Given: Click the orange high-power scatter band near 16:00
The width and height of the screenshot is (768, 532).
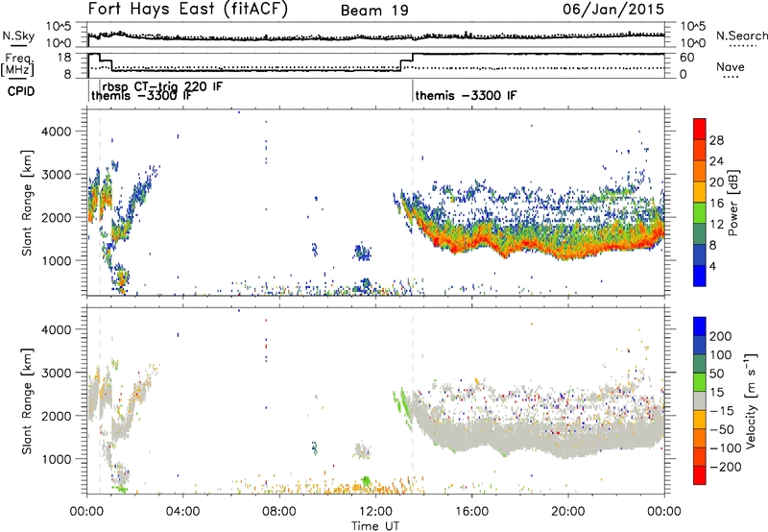Looking at the screenshot, I should [470, 244].
